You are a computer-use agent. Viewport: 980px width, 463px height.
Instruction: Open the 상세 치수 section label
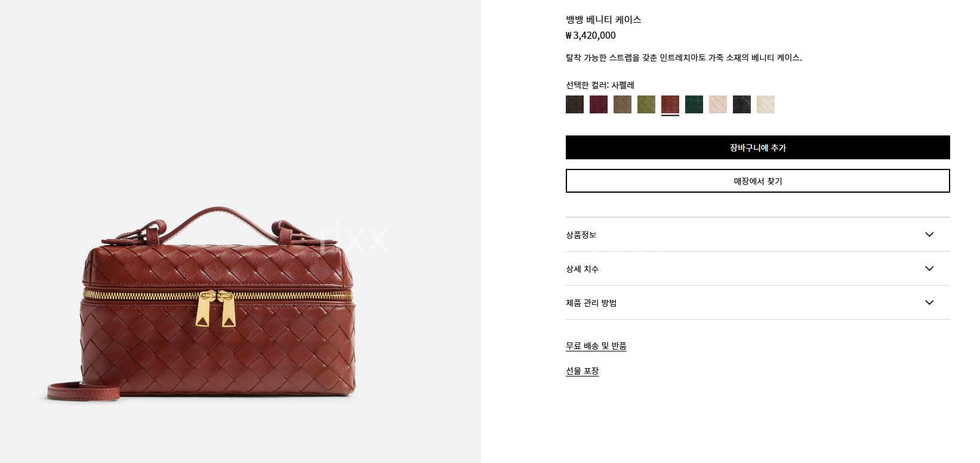583,268
